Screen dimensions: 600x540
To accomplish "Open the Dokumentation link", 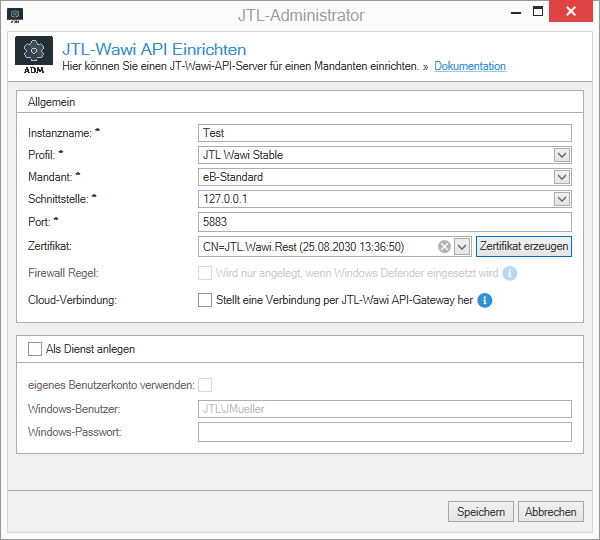I will [x=469, y=66].
